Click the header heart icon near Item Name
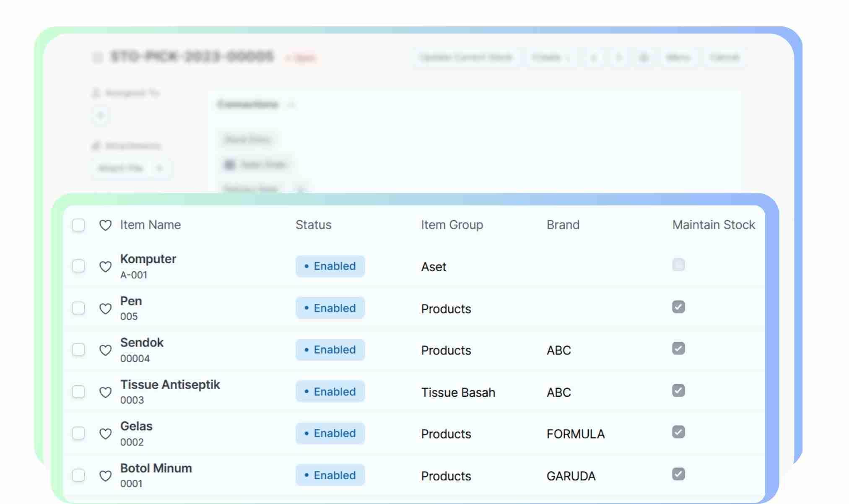 click(105, 225)
